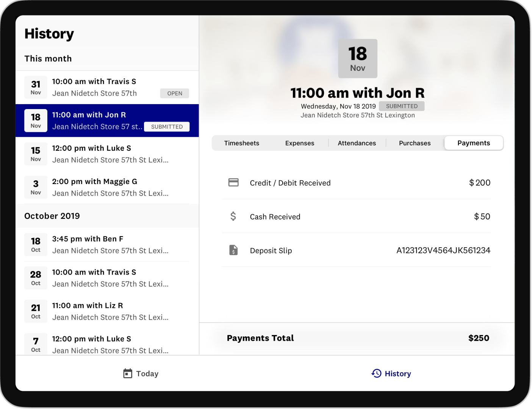Viewport: 532px width, 409px height.
Task: Click the large 18 Nov date tile
Action: coord(357,59)
